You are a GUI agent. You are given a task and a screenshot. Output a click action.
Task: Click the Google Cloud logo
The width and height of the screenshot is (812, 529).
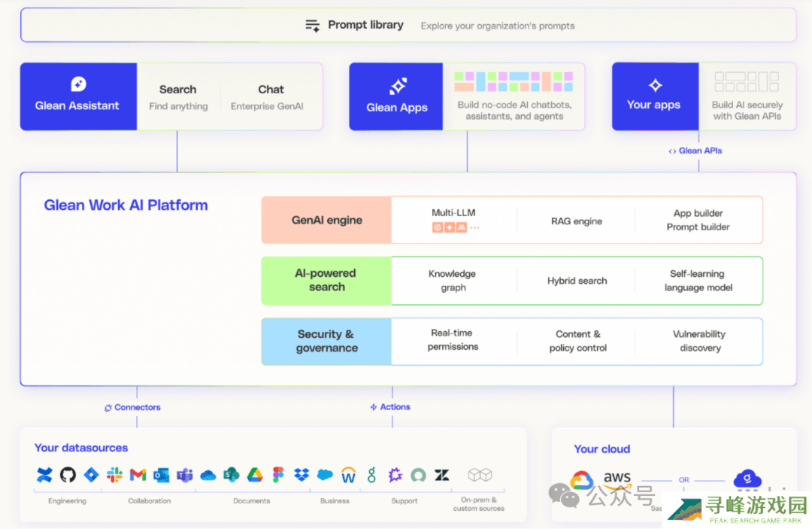pos(581,480)
